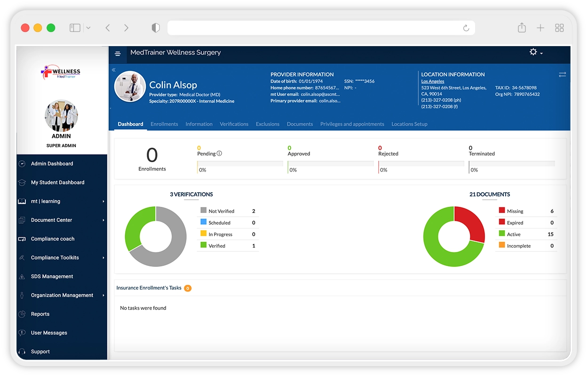Click Colin Alsop's profile photo
The image size is (588, 376).
pos(130,86)
